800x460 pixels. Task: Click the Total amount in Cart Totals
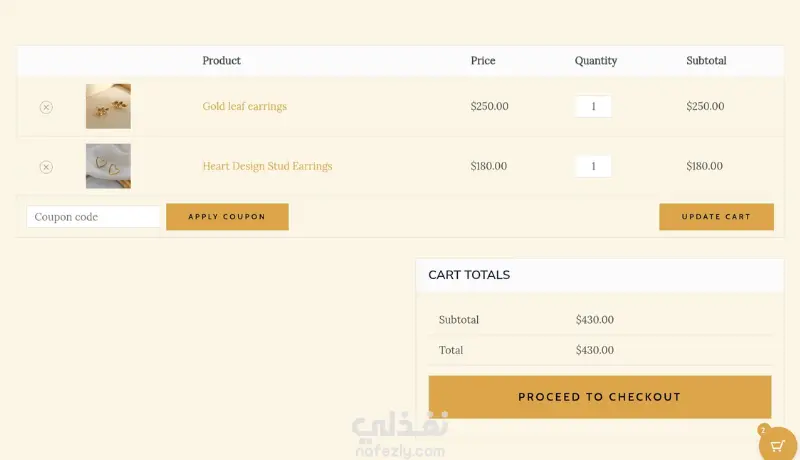point(594,350)
